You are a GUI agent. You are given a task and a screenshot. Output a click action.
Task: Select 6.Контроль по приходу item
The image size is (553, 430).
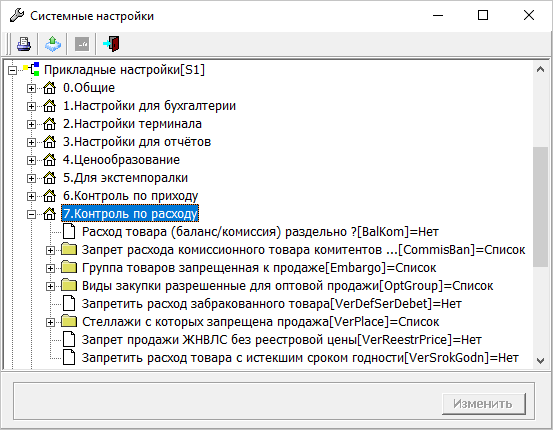tap(130, 195)
